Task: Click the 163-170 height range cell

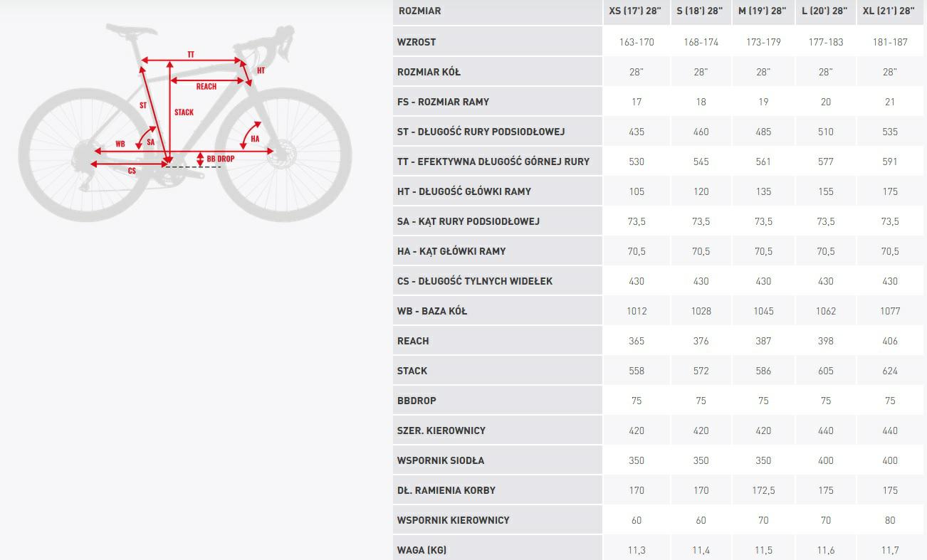Action: click(637, 42)
